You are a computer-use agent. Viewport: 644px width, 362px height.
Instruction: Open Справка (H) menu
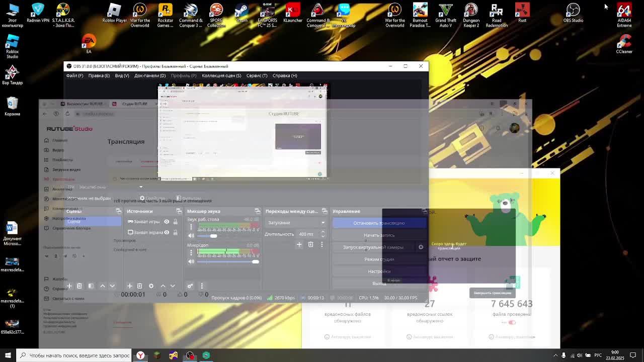[285, 75]
